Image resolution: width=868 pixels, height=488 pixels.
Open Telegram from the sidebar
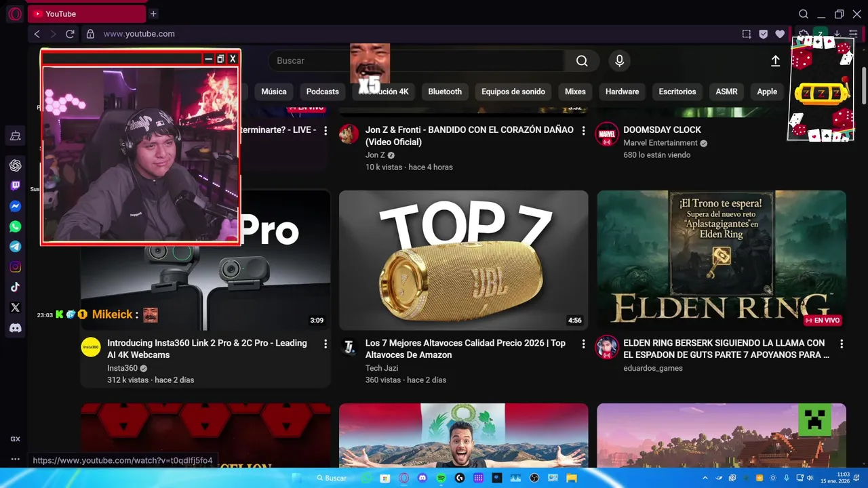pos(15,247)
